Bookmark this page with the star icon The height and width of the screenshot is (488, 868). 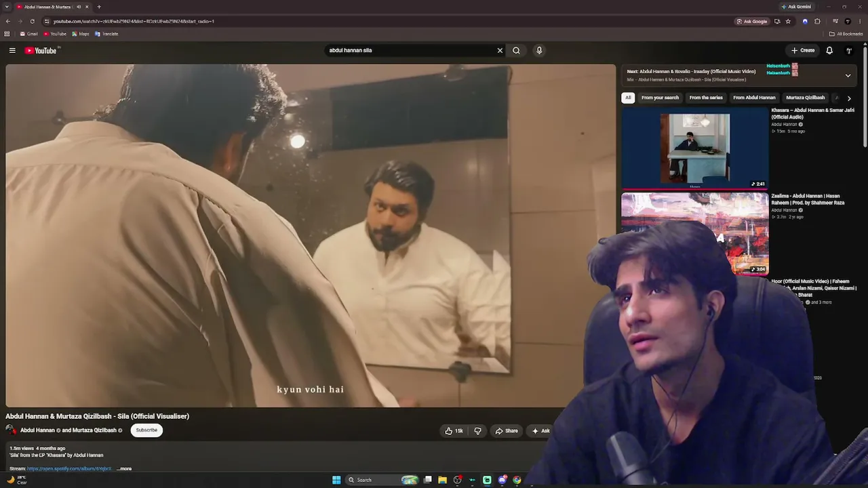point(788,21)
